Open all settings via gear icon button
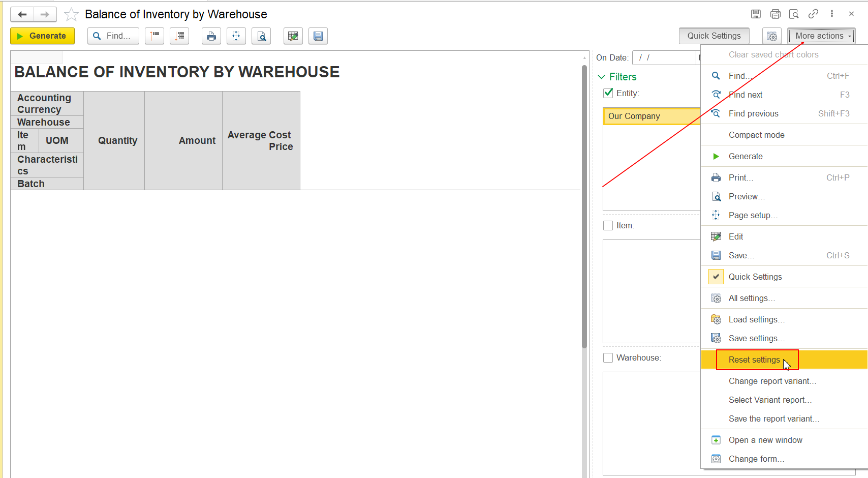The height and width of the screenshot is (478, 868). [771, 36]
